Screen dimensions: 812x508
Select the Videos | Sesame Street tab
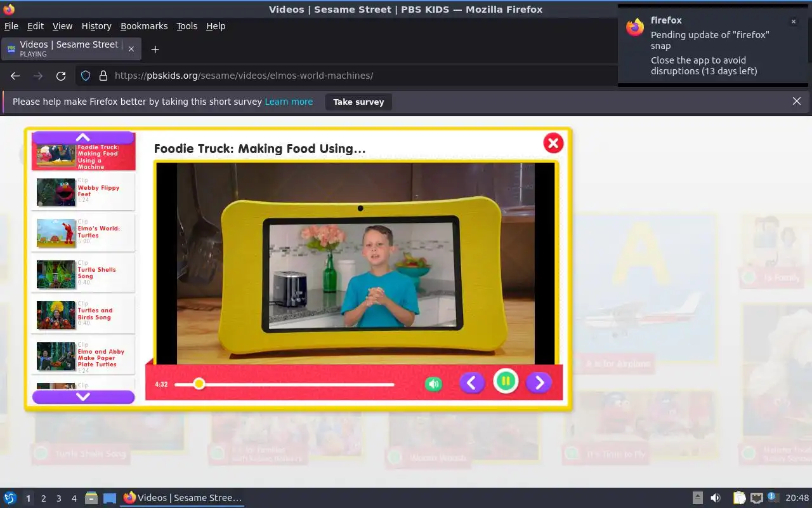[71, 49]
